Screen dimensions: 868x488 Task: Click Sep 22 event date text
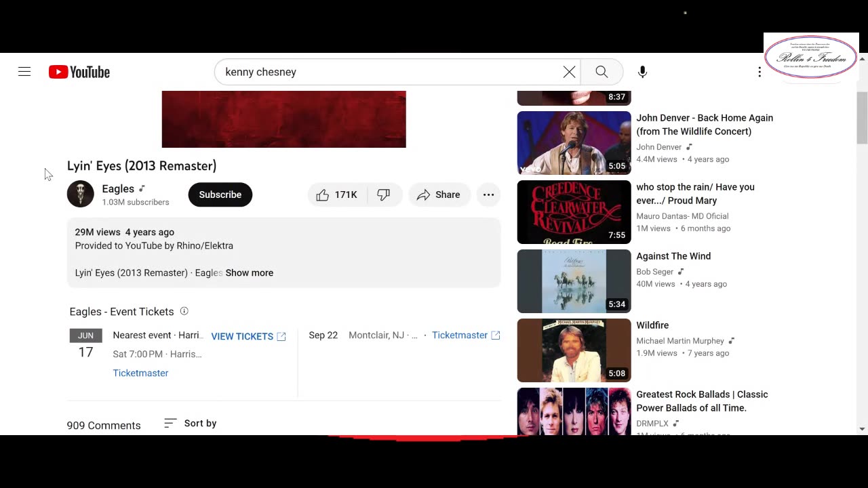click(323, 335)
